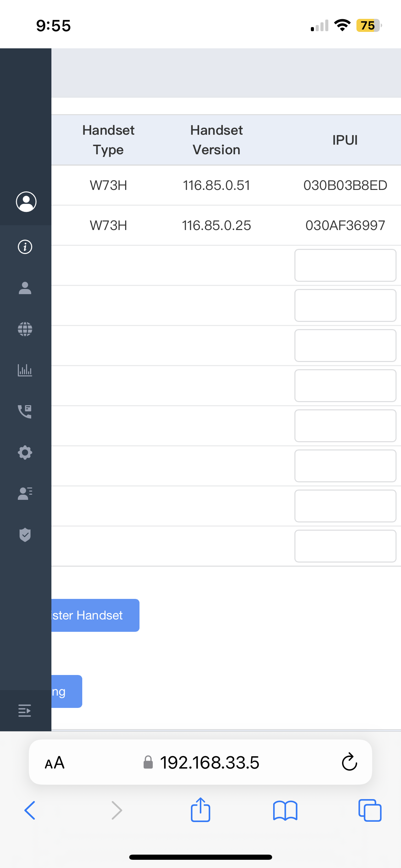Tap the Safari reload page icon
This screenshot has width=401, height=868.
click(349, 762)
